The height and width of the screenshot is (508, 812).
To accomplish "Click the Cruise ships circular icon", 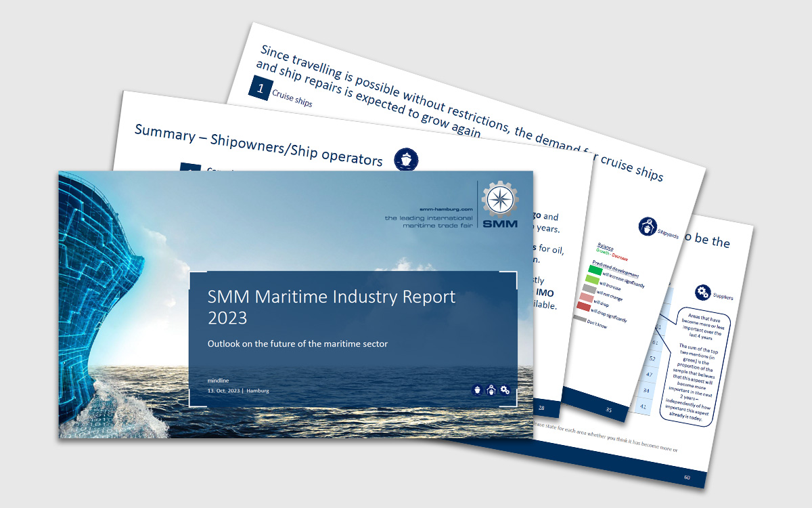I will tap(407, 160).
